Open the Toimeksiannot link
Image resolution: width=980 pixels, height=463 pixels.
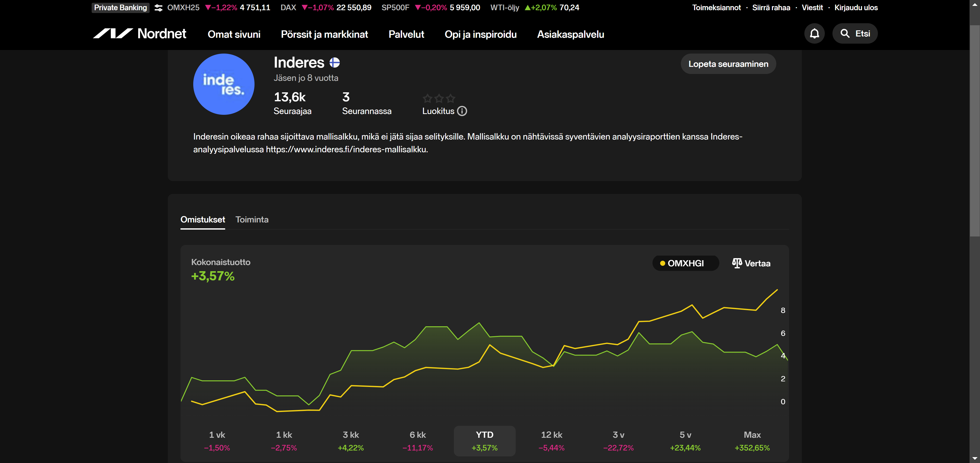click(x=716, y=8)
